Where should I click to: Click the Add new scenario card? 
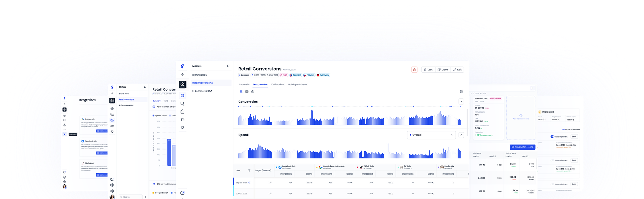[x=521, y=118]
